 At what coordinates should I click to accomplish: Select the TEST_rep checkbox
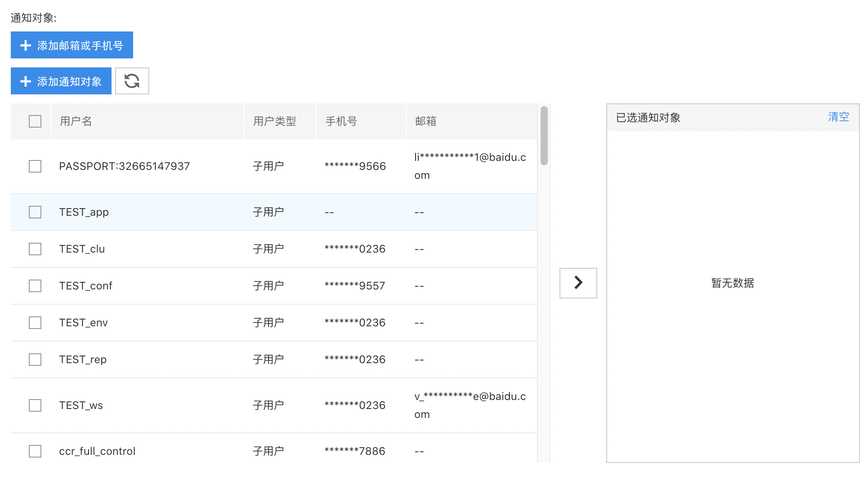pyautogui.click(x=35, y=360)
